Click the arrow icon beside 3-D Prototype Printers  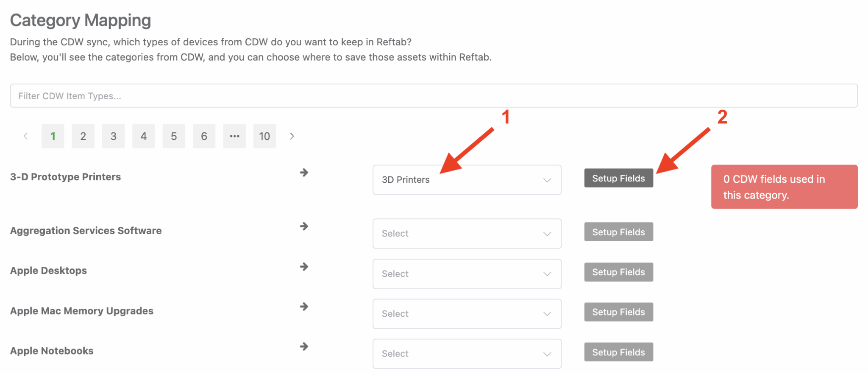tap(304, 173)
